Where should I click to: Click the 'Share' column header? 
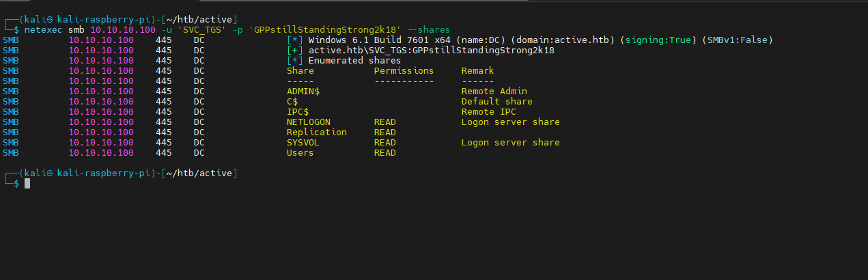(x=300, y=71)
